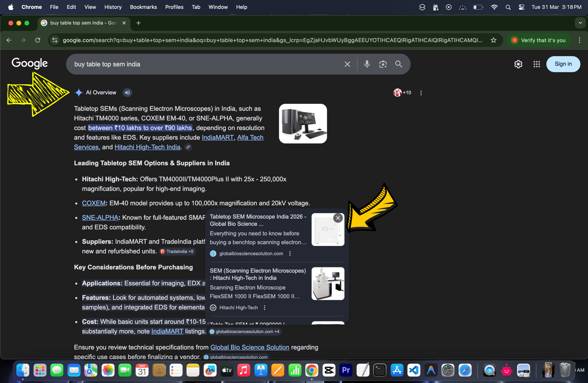This screenshot has width=588, height=383.
Task: Open the Chrome three-dot menu
Action: (580, 40)
